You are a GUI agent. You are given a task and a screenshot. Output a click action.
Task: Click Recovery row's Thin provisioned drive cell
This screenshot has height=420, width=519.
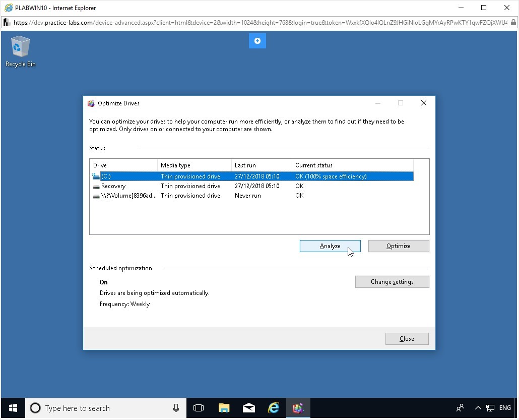[x=190, y=186]
